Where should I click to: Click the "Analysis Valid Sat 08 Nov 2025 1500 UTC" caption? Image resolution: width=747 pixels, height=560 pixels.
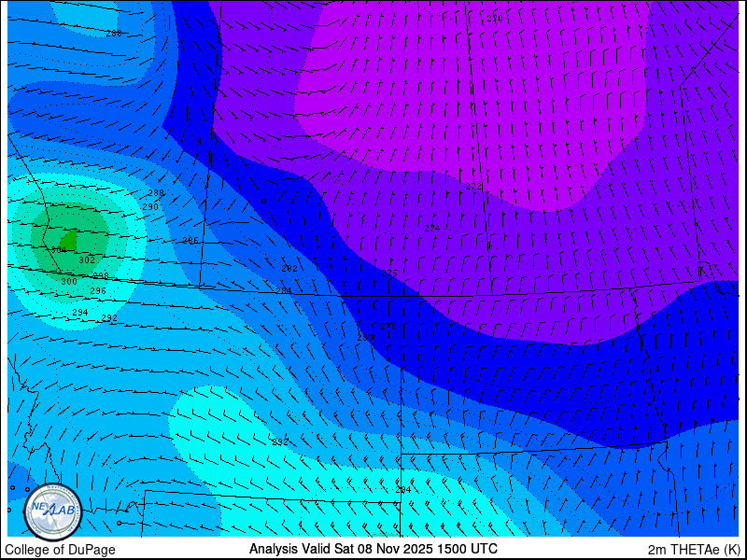point(373,548)
